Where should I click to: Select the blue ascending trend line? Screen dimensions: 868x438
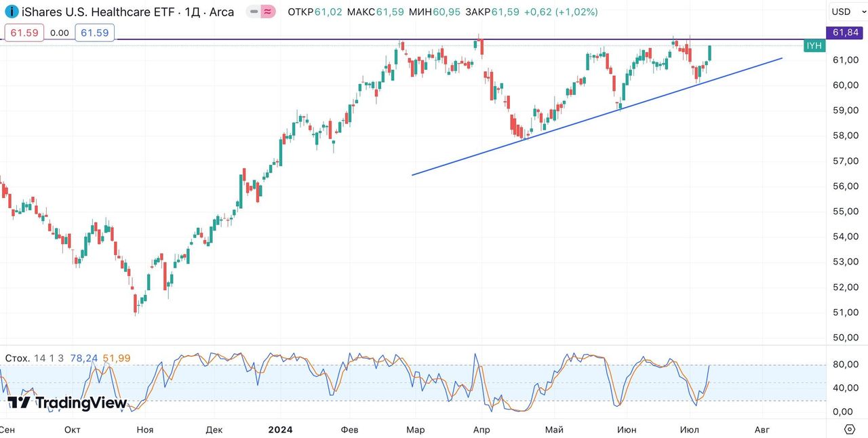597,116
